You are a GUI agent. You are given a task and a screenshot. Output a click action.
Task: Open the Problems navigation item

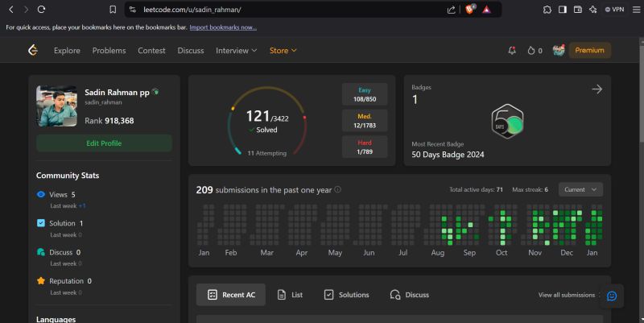[x=109, y=51]
